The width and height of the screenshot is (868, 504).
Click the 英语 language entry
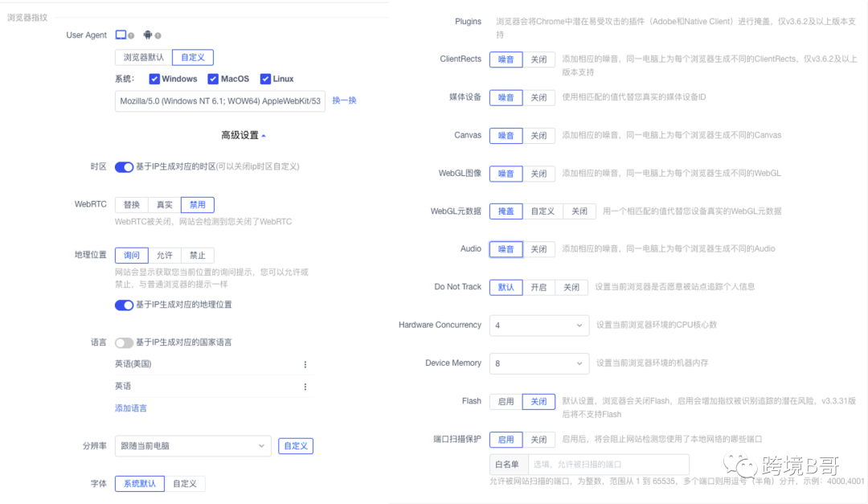[x=123, y=386]
